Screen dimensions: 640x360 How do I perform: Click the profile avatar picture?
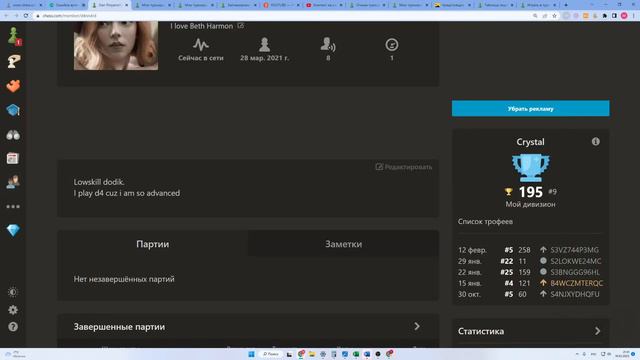116,46
